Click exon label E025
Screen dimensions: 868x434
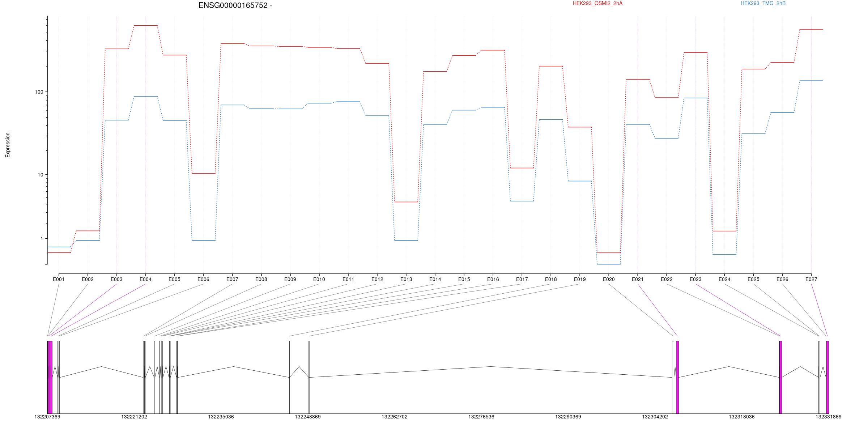(753, 279)
